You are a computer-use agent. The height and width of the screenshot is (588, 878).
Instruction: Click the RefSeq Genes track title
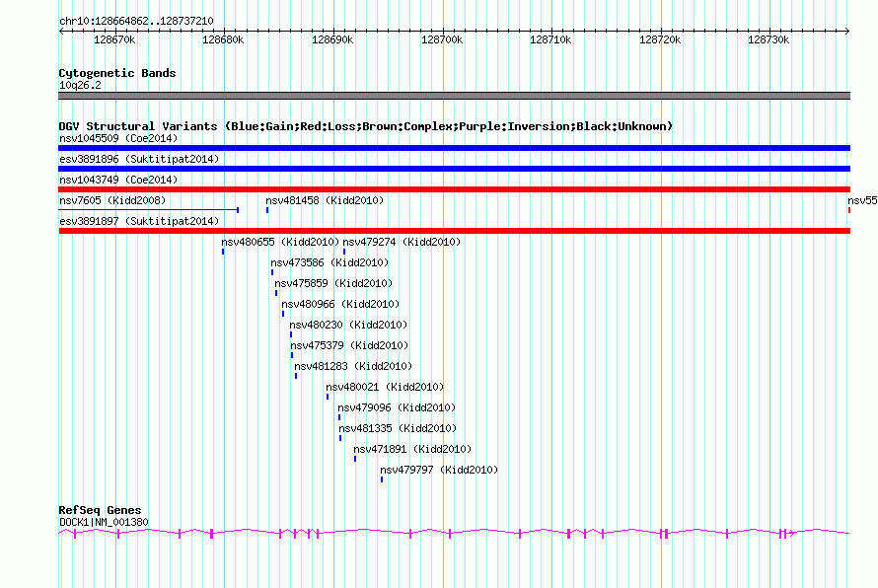pos(100,510)
